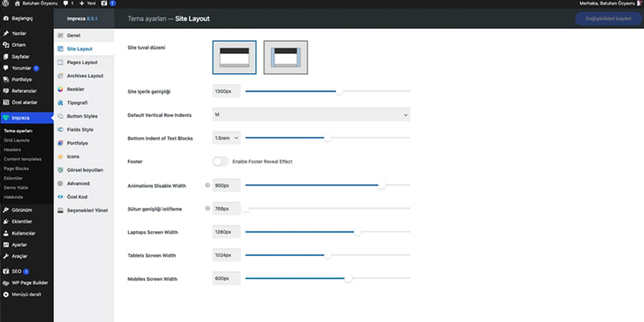Screen dimensions: 644x322
Task: Click the Yoast SEO icon in admin bar
Action: point(104,3)
